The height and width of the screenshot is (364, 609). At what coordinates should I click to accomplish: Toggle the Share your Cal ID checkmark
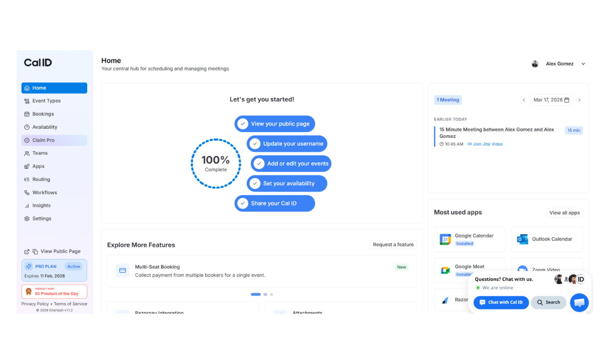click(x=243, y=203)
